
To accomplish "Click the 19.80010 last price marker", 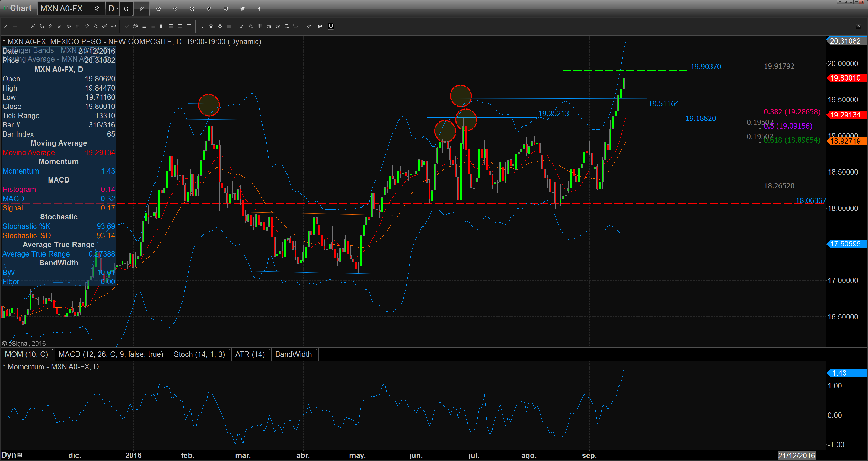I will click(x=846, y=78).
